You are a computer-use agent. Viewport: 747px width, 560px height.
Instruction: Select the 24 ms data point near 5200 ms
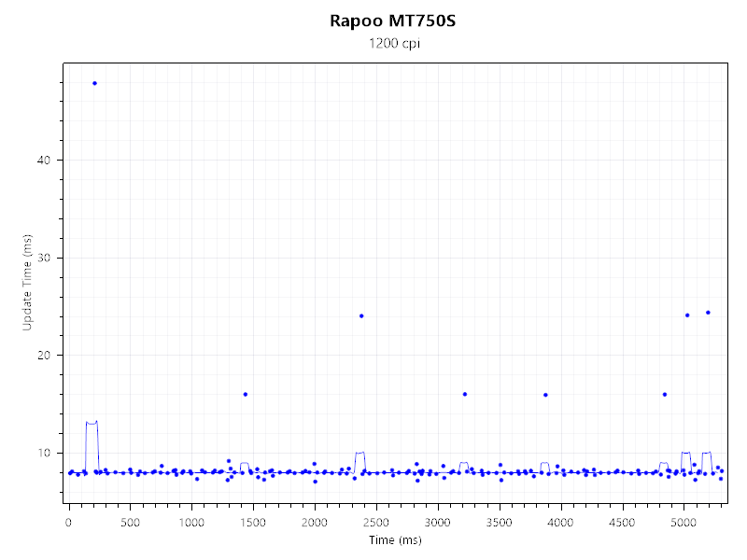pos(708,313)
